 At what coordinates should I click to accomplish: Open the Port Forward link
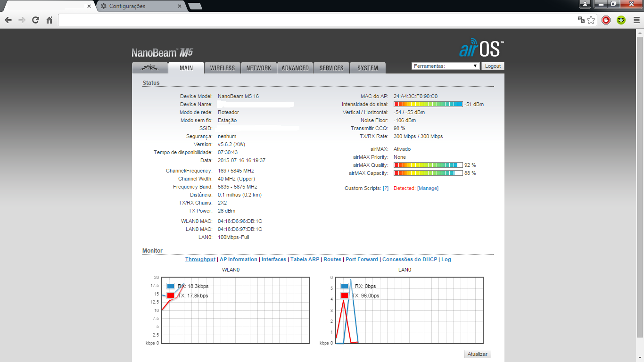click(362, 259)
